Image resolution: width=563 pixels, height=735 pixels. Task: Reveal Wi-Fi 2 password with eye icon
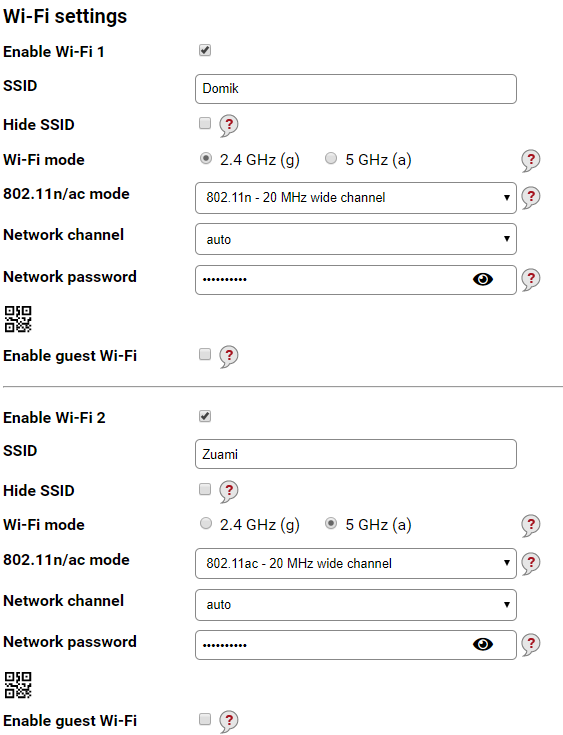point(483,645)
